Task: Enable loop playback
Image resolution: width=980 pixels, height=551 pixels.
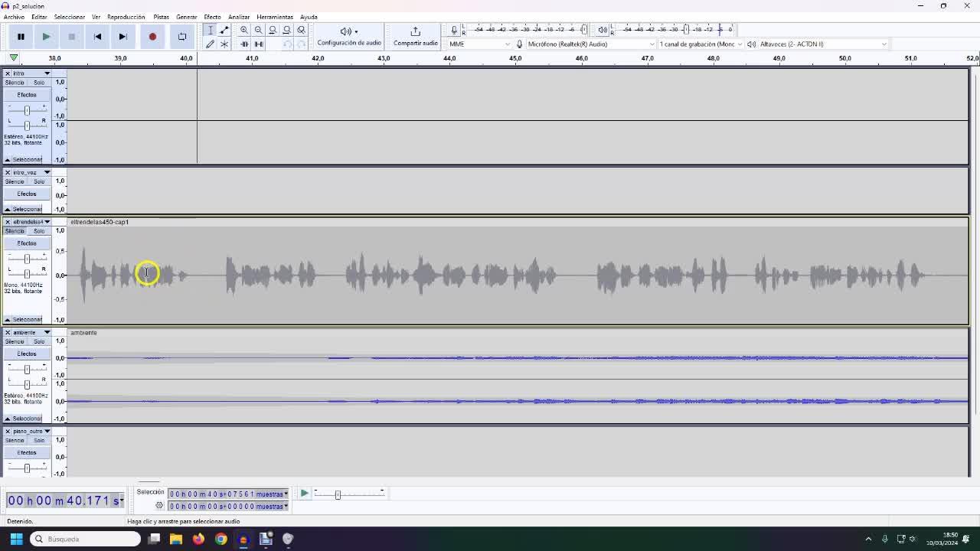Action: click(x=181, y=37)
